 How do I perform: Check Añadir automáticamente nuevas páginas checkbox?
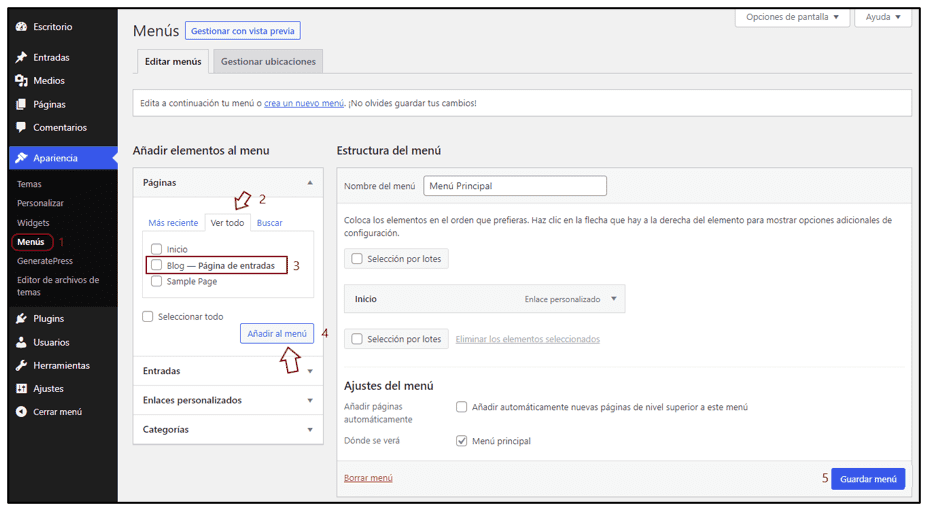pos(461,407)
